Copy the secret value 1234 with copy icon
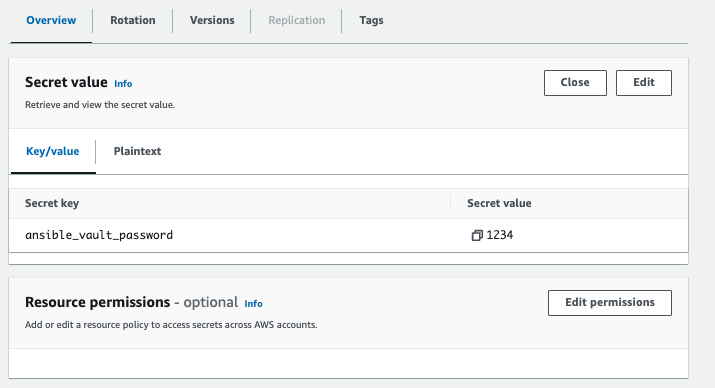The width and height of the screenshot is (715, 388). pyautogui.click(x=477, y=235)
